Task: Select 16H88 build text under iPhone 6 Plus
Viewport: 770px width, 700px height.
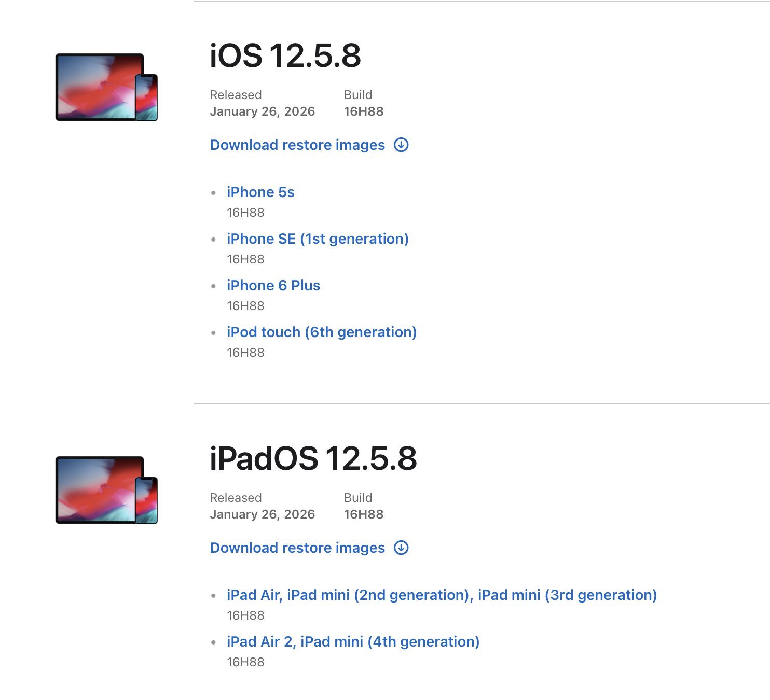Action: [245, 306]
